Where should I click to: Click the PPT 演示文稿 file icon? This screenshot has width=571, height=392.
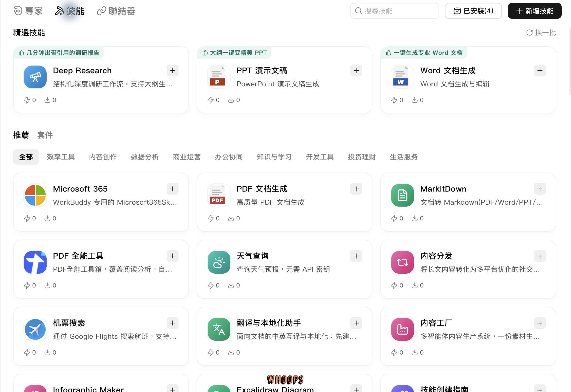[219, 77]
